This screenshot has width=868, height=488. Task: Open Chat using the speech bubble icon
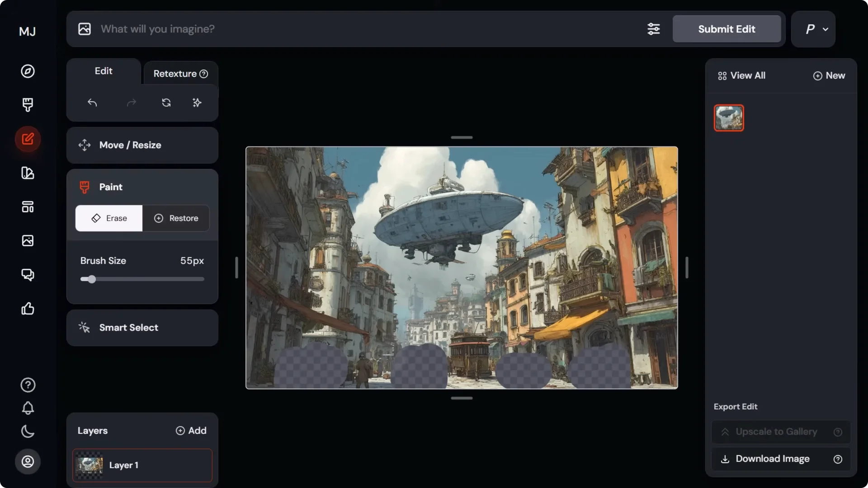pyautogui.click(x=28, y=274)
